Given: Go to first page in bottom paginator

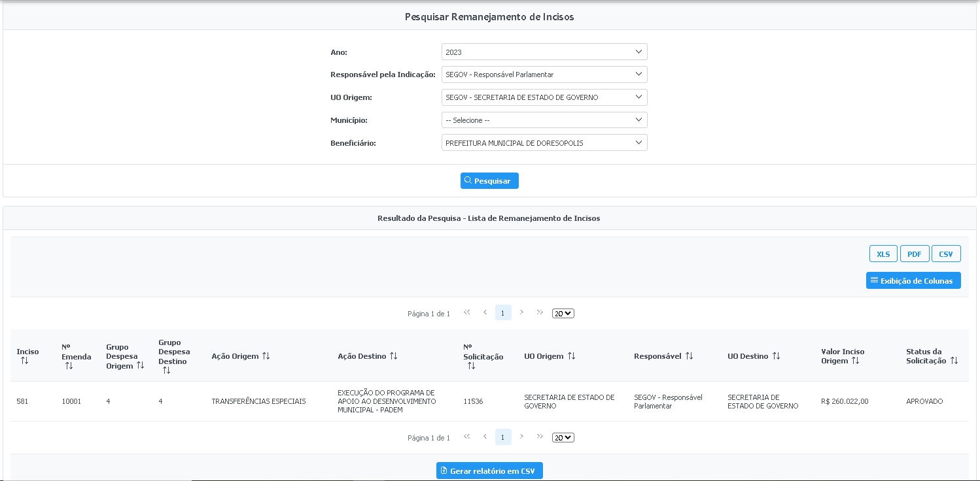Looking at the screenshot, I should coord(466,437).
